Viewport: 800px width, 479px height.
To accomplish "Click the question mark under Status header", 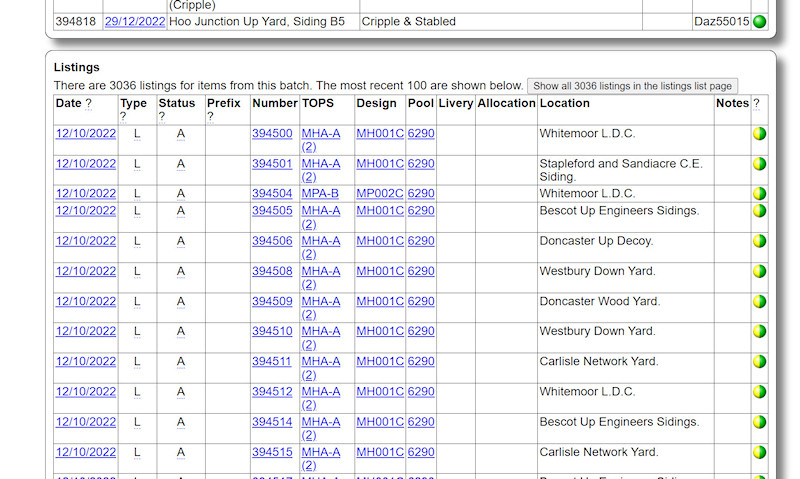I will (162, 116).
